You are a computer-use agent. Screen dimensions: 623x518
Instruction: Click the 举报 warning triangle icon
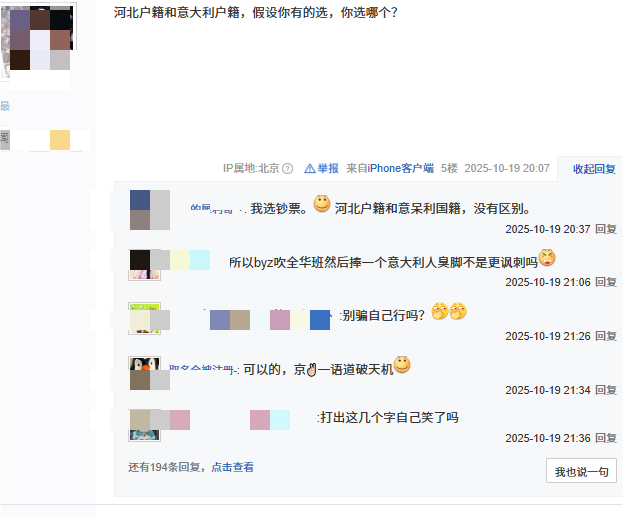(310, 169)
